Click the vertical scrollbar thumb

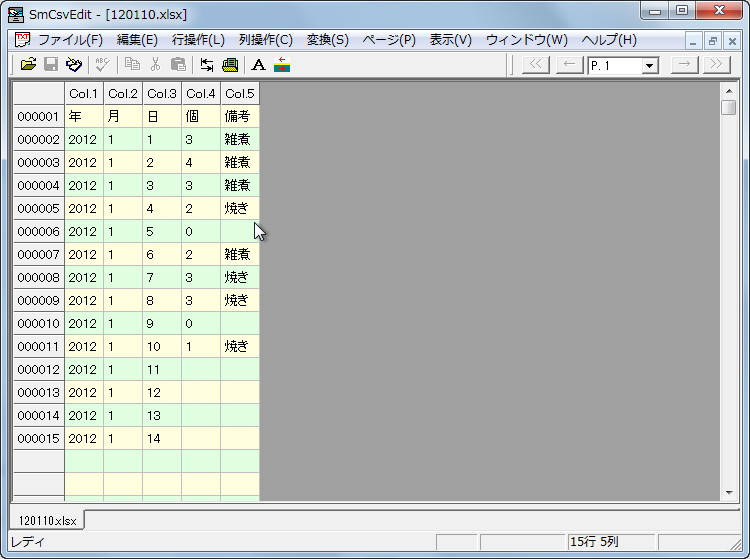click(729, 107)
